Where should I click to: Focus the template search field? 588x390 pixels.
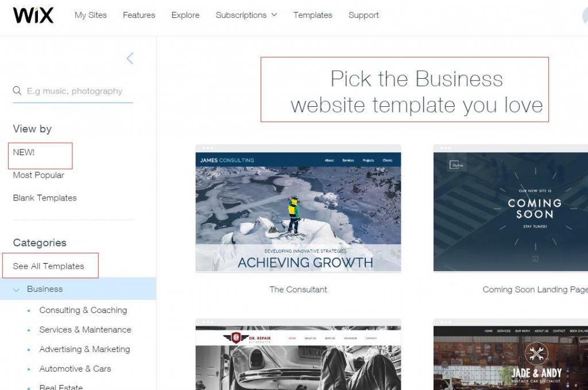coord(73,91)
